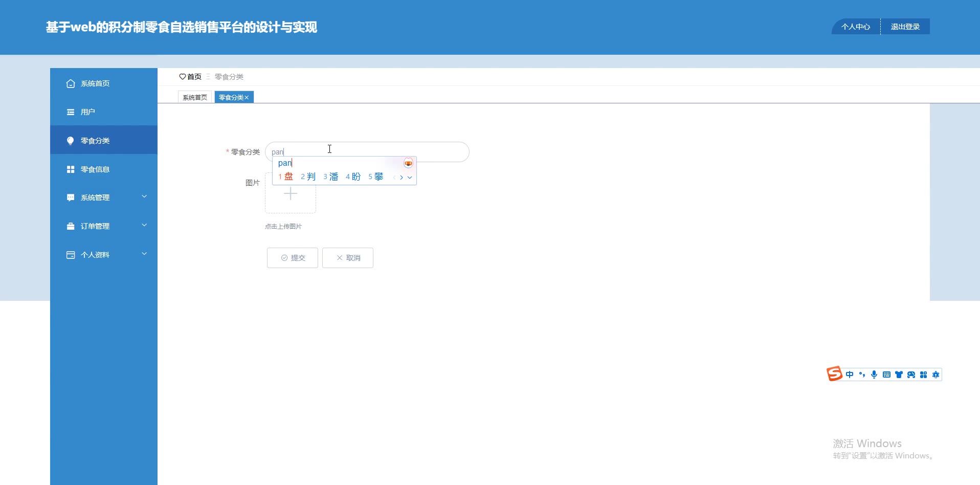Click the plus icon to upload image
This screenshot has width=980, height=485.
(x=291, y=193)
